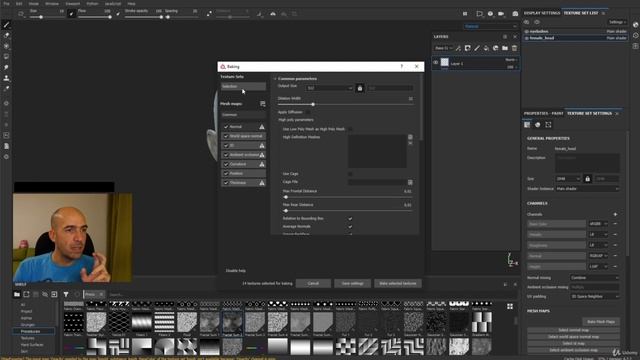Click the Cage File browse icon
Image resolution: width=640 pixels, height=360 pixels.
410,182
